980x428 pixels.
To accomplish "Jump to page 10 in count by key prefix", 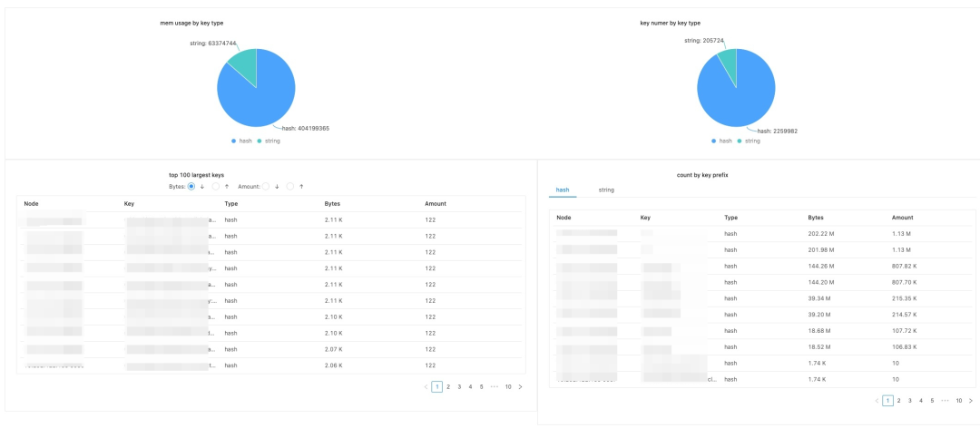I will pos(958,400).
